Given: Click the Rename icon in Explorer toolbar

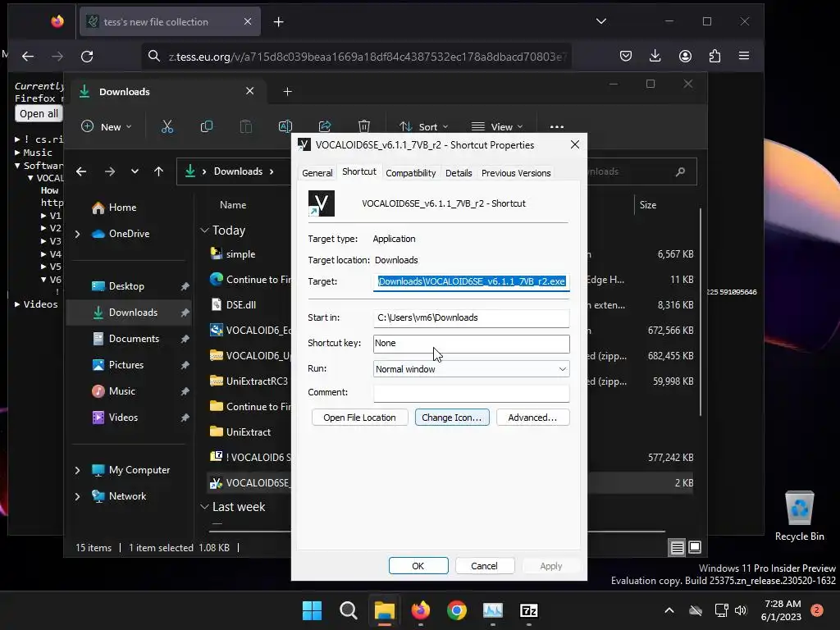Looking at the screenshot, I should 285,126.
